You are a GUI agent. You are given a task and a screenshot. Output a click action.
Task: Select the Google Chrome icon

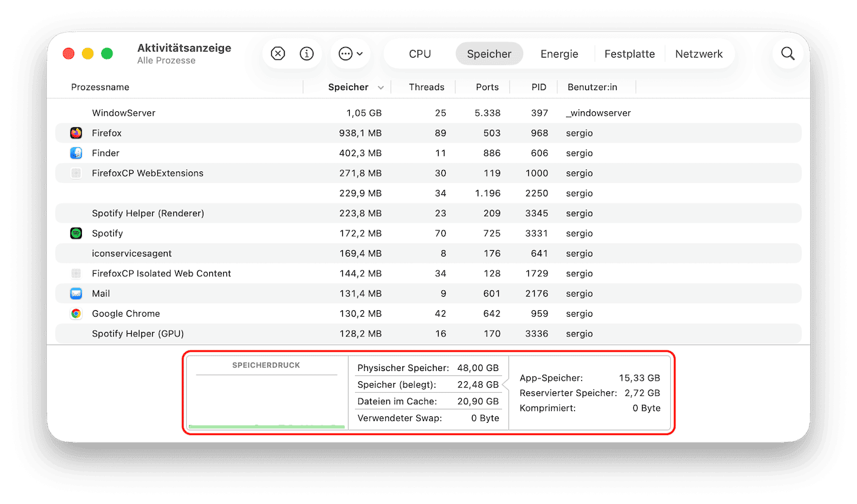pyautogui.click(x=76, y=313)
